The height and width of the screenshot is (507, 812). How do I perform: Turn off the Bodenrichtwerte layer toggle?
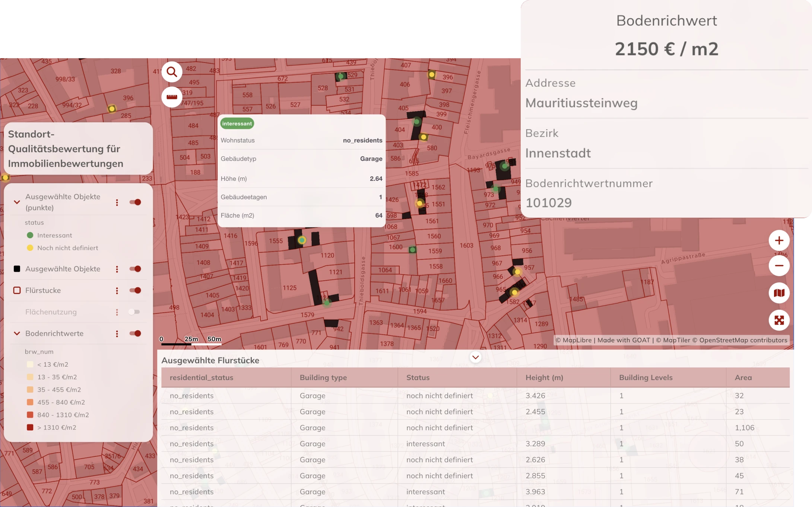pos(135,334)
